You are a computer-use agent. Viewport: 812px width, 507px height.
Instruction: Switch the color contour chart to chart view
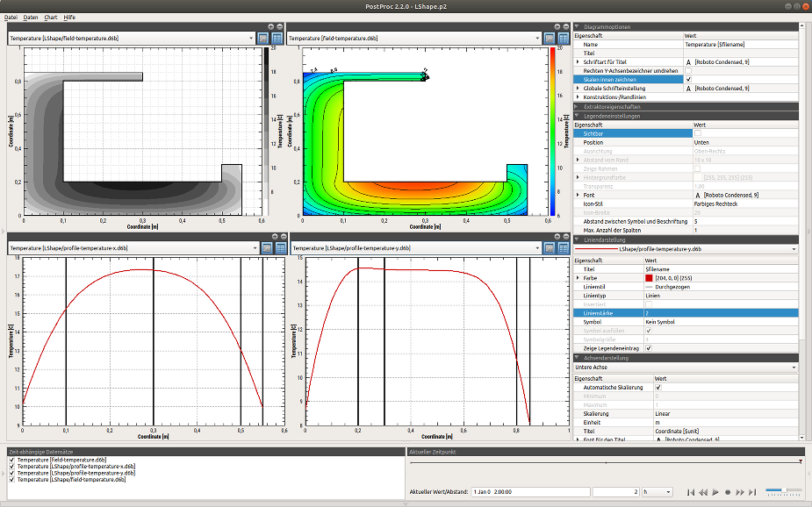coord(550,39)
